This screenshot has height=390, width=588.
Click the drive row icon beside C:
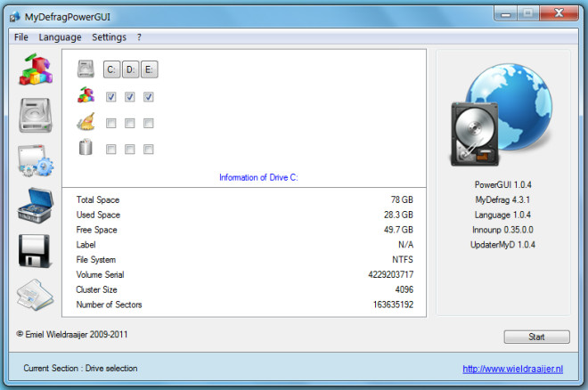point(86,69)
